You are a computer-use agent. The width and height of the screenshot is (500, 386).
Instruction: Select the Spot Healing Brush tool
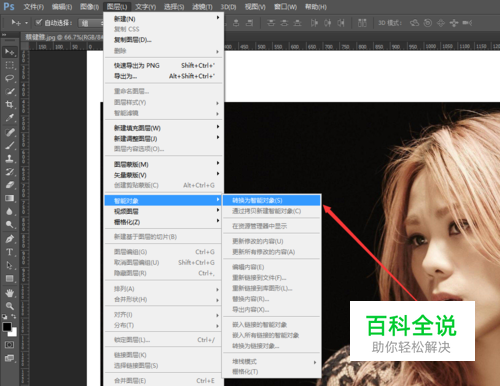[x=10, y=132]
